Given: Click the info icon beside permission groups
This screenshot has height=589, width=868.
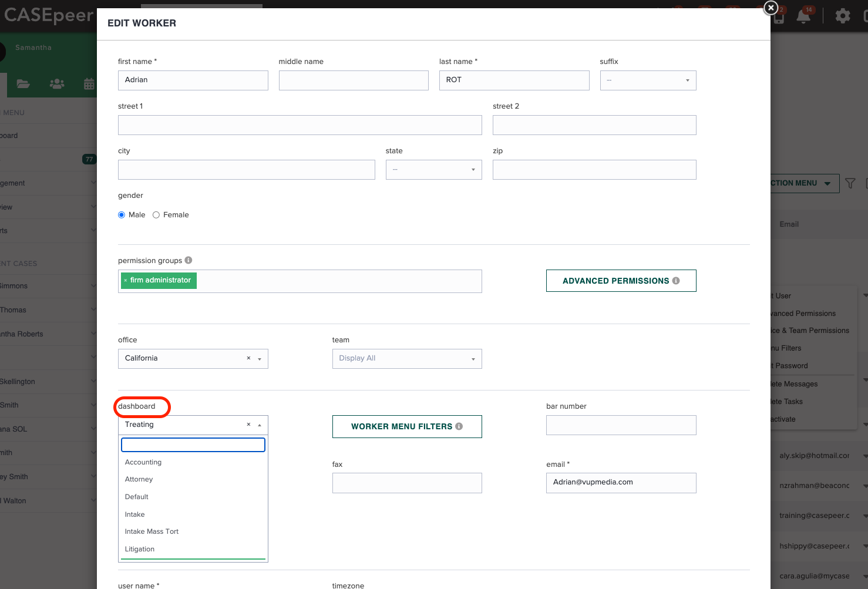Looking at the screenshot, I should coord(188,260).
